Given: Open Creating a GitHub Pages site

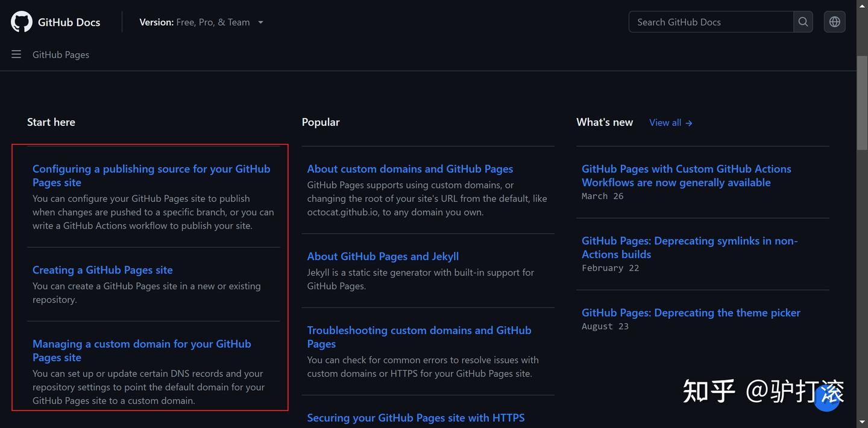Looking at the screenshot, I should (x=102, y=270).
